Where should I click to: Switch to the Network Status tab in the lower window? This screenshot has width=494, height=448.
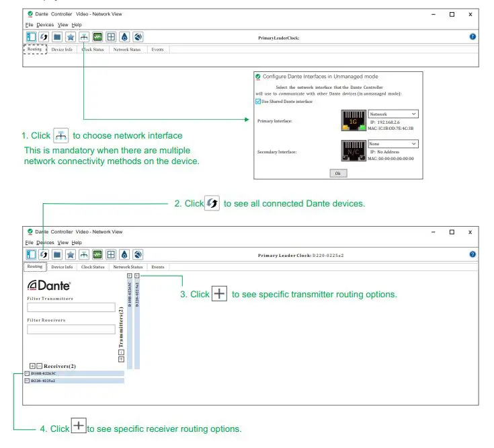128,267
